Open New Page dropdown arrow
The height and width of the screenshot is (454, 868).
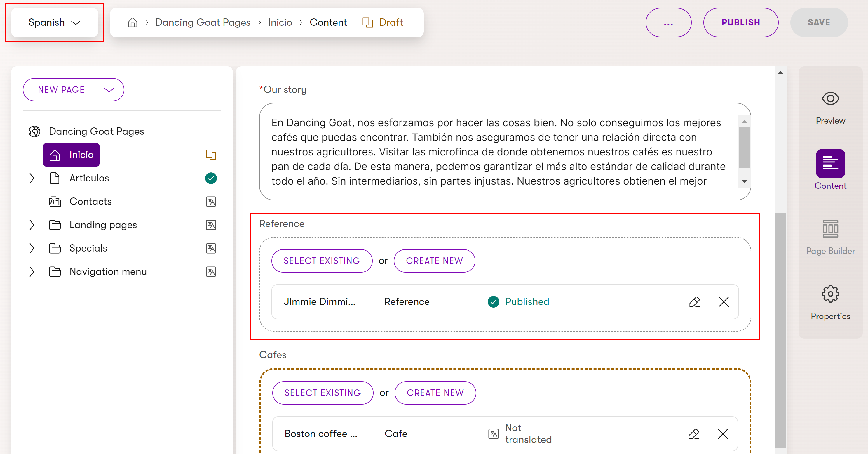[x=109, y=89]
